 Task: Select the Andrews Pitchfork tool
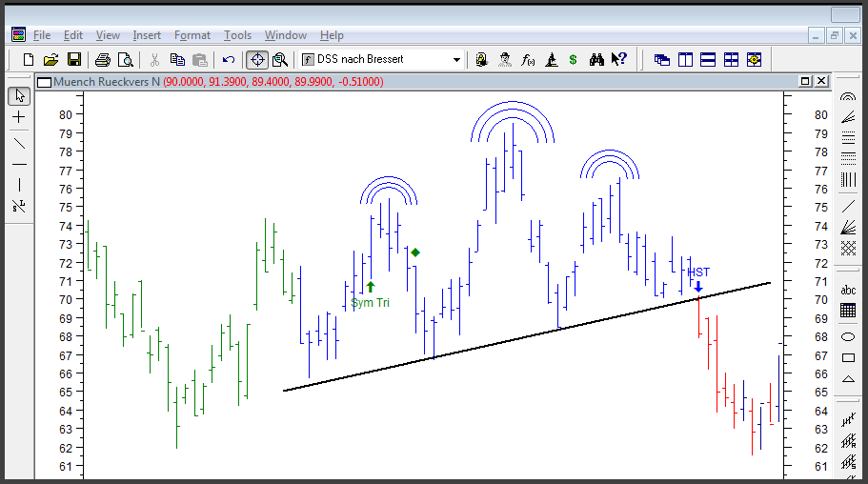click(x=848, y=420)
